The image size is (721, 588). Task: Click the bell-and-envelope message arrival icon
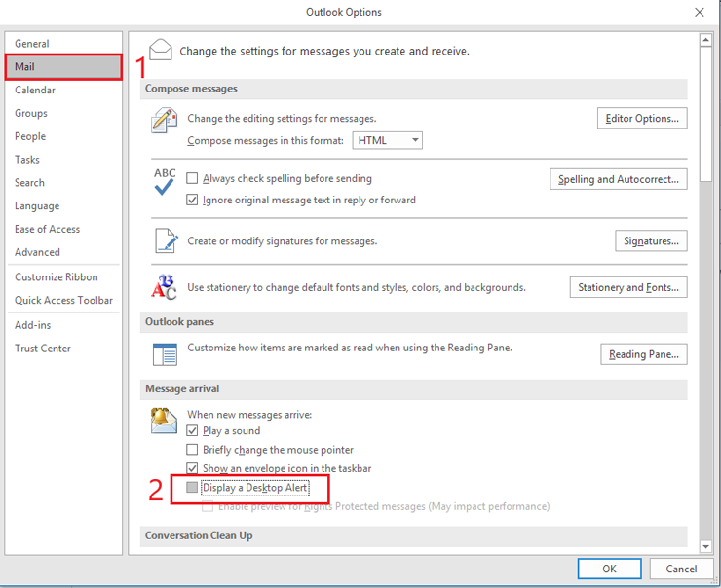(164, 421)
